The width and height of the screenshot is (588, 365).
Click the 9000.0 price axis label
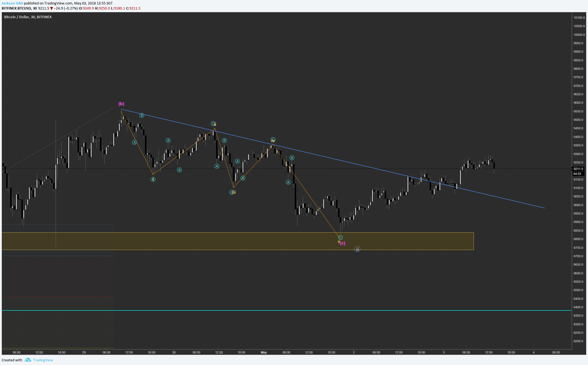(579, 205)
